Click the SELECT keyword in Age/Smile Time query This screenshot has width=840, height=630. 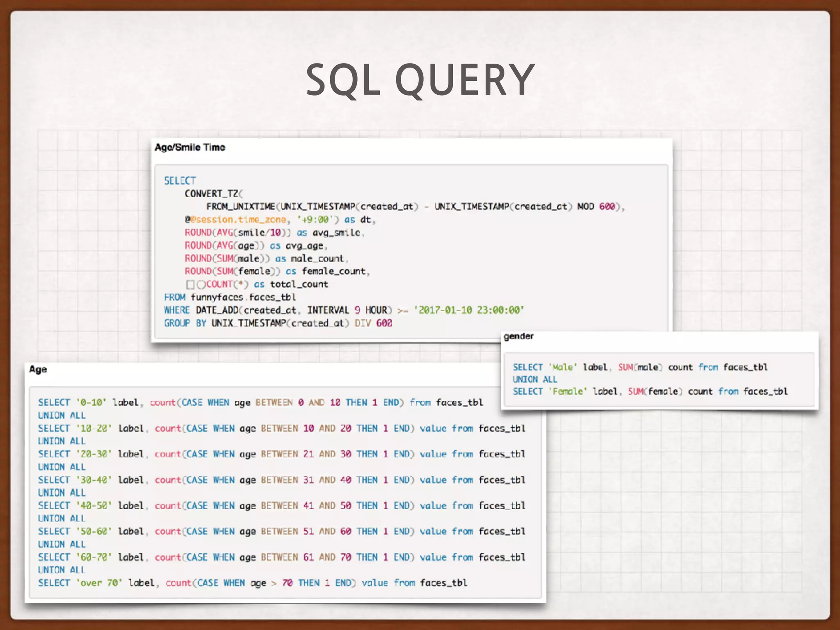[x=180, y=181]
